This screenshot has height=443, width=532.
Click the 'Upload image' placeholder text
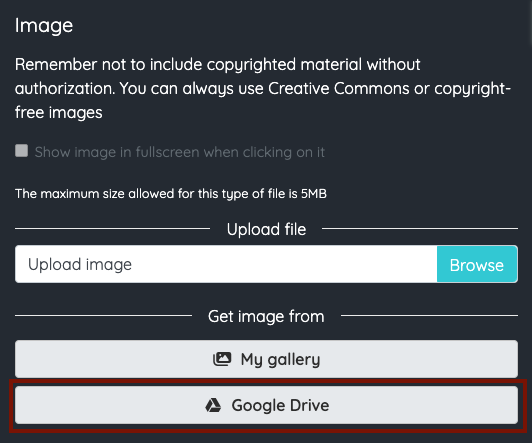click(x=80, y=265)
